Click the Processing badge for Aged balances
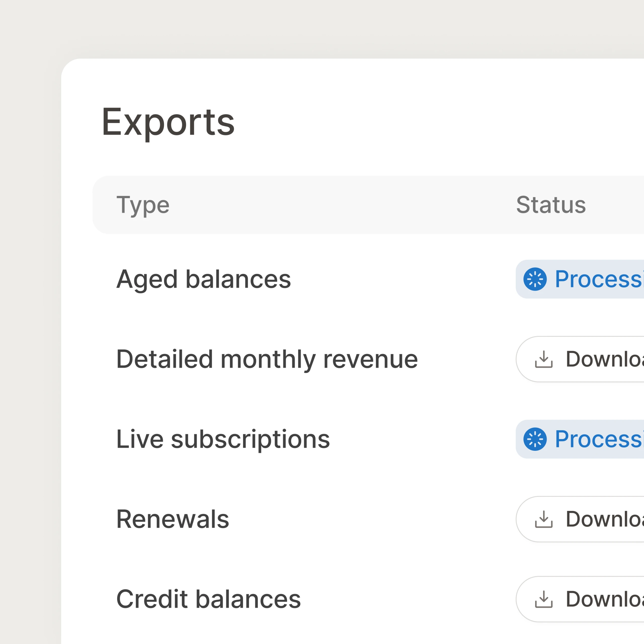Image resolution: width=644 pixels, height=644 pixels. tap(580, 279)
